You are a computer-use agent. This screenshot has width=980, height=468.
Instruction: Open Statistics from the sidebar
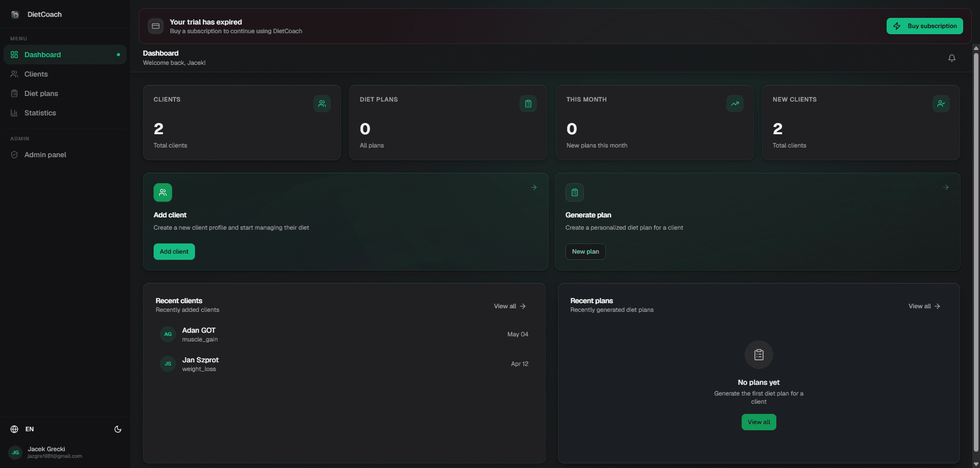(65, 113)
